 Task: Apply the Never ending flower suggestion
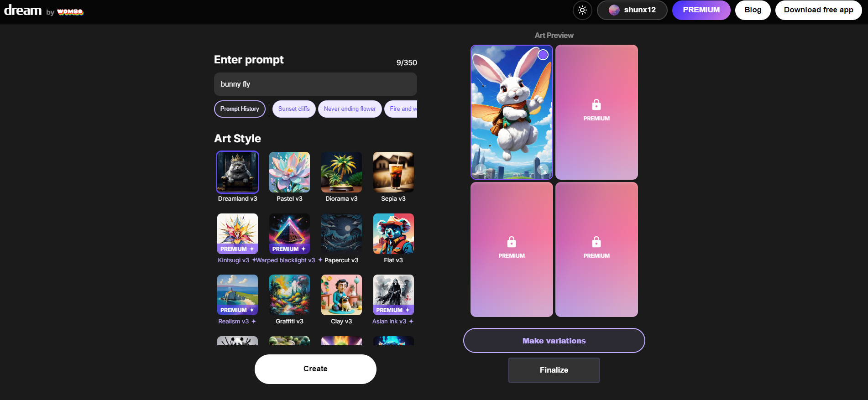click(350, 109)
